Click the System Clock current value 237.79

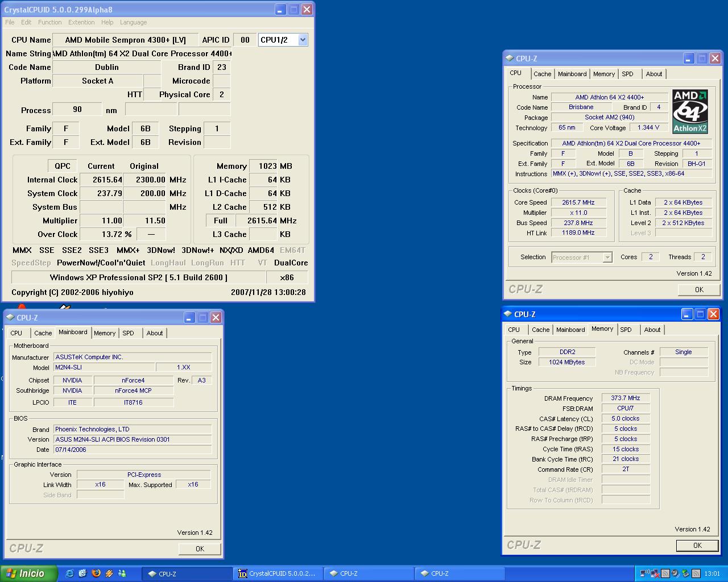pyautogui.click(x=101, y=193)
